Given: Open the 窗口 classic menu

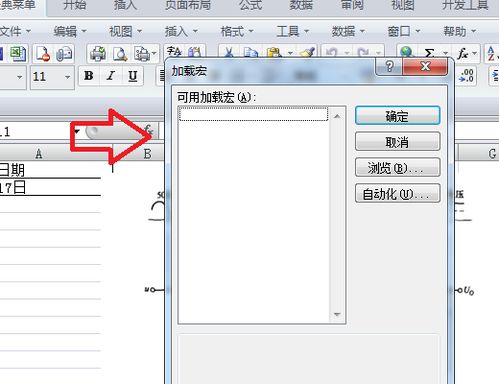Looking at the screenshot, I should (x=403, y=32).
